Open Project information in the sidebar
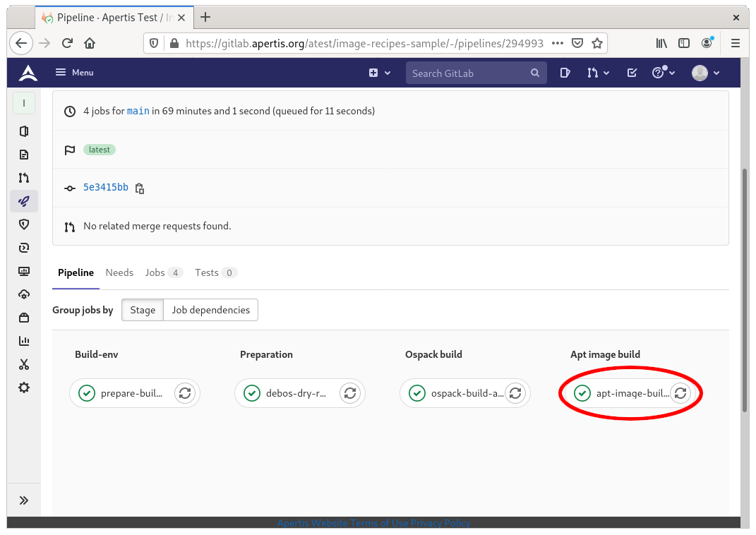Screen dimensions: 756x535 click(x=23, y=131)
